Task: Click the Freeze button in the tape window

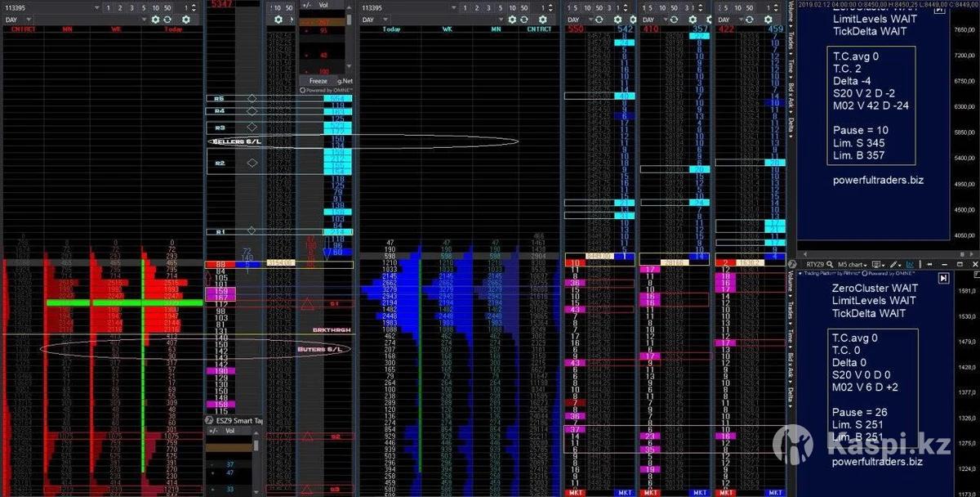Action: [x=318, y=81]
